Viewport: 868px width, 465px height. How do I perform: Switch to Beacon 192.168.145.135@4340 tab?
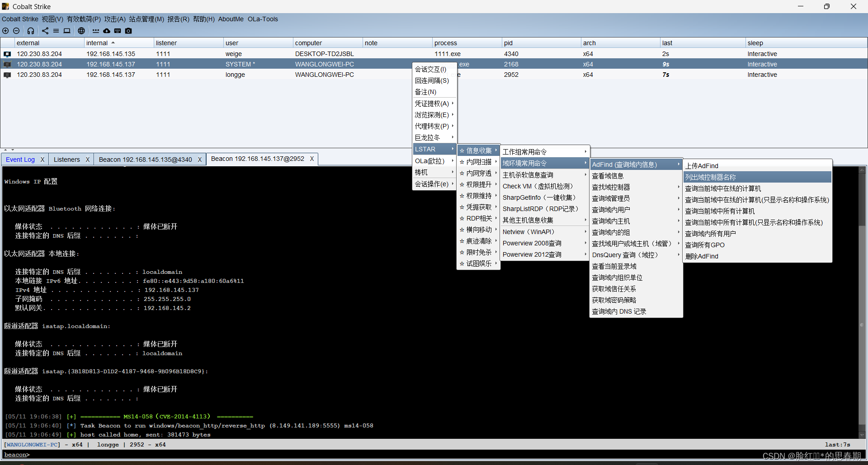click(146, 160)
